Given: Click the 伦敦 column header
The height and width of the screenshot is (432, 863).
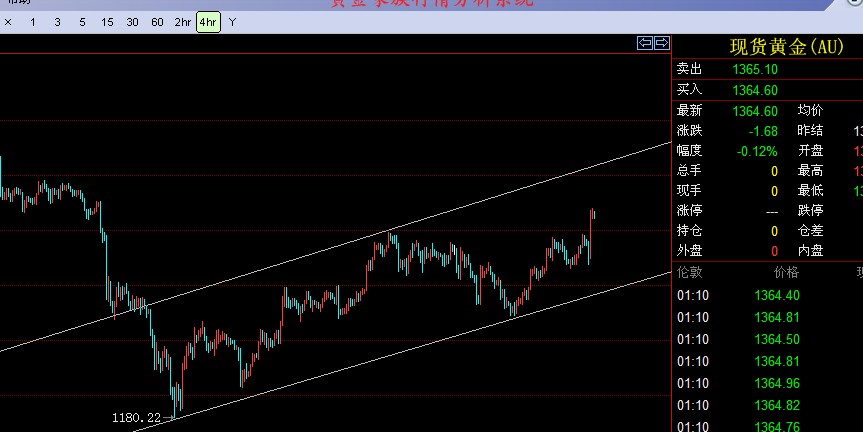Looking at the screenshot, I should click(x=689, y=272).
